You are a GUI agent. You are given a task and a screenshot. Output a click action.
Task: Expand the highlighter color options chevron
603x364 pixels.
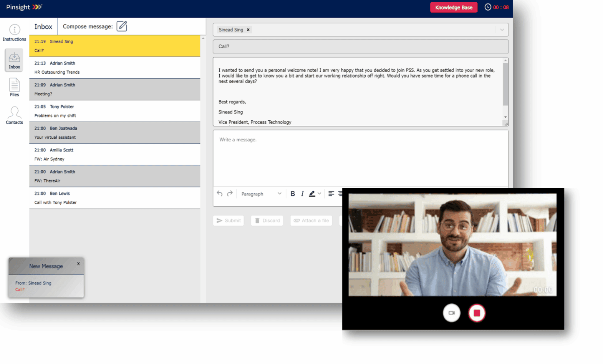(320, 193)
